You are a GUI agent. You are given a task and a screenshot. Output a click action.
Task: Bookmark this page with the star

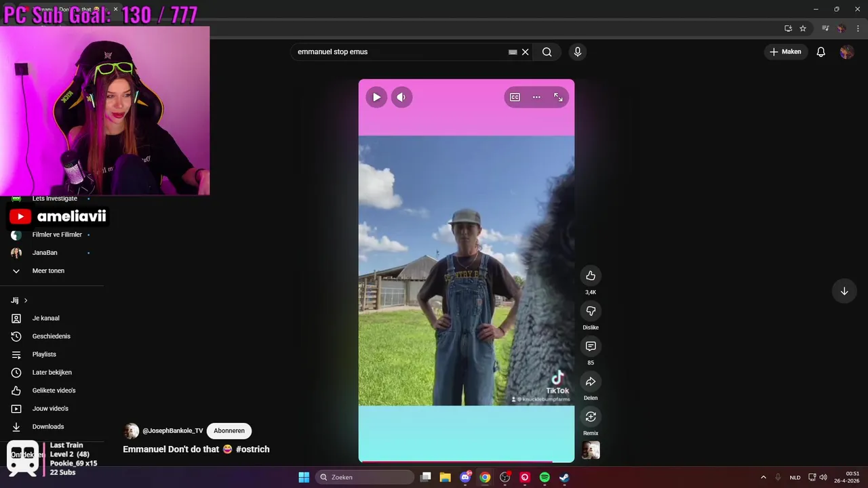click(x=803, y=28)
